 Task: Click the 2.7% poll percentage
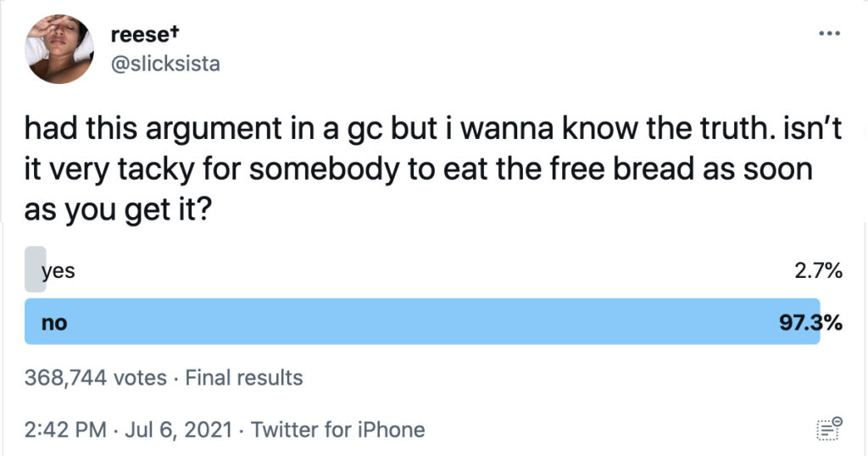click(x=817, y=272)
